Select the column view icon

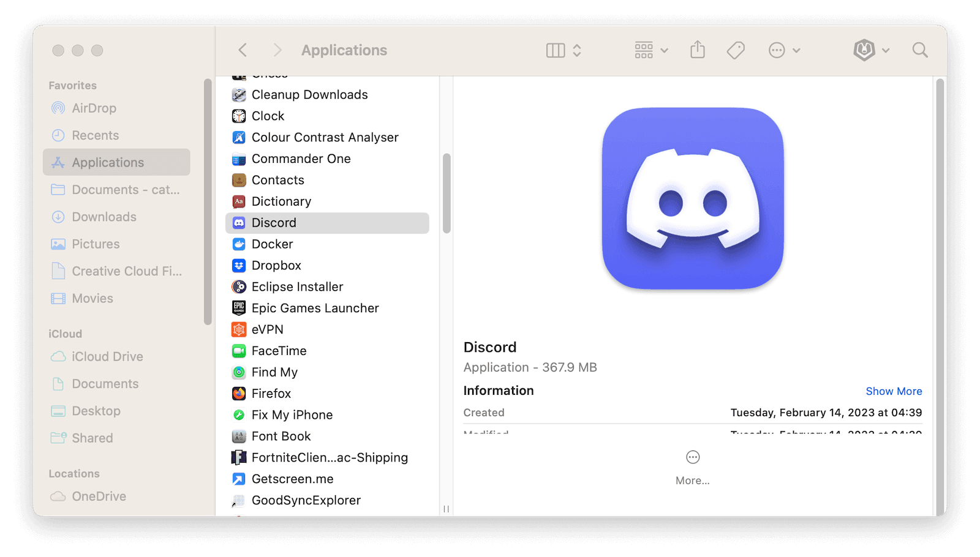(x=556, y=50)
